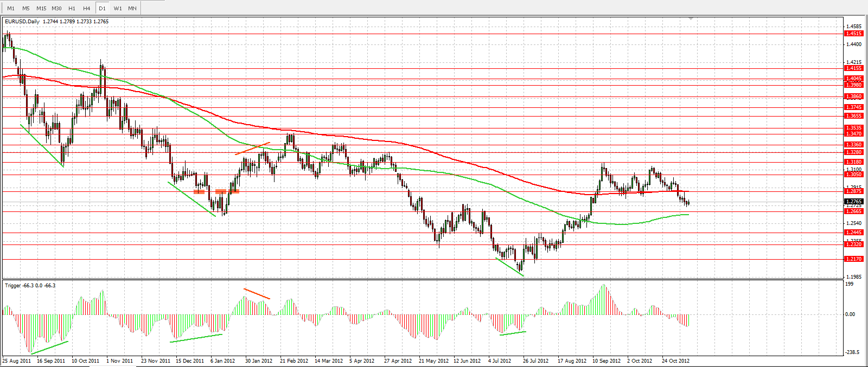Image resolution: width=868 pixels, height=367 pixels.
Task: Click the 1.3180 red price level label
Action: [854, 162]
